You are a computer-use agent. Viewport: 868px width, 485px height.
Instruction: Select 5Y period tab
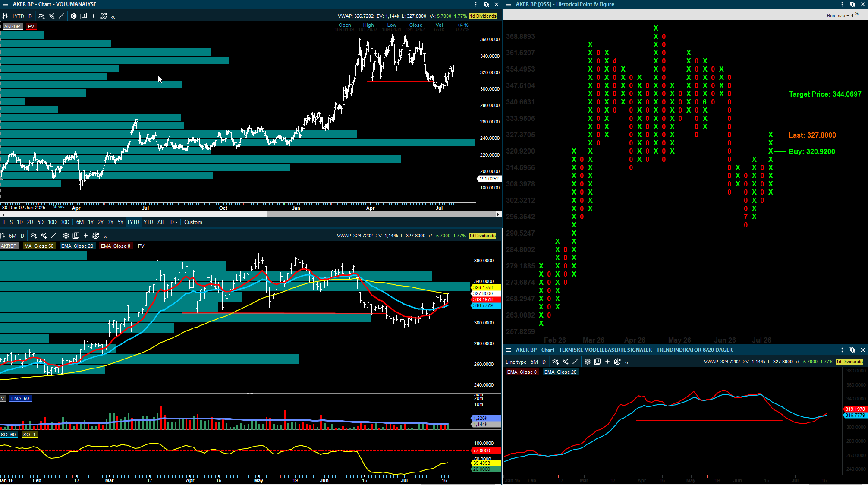pyautogui.click(x=121, y=222)
